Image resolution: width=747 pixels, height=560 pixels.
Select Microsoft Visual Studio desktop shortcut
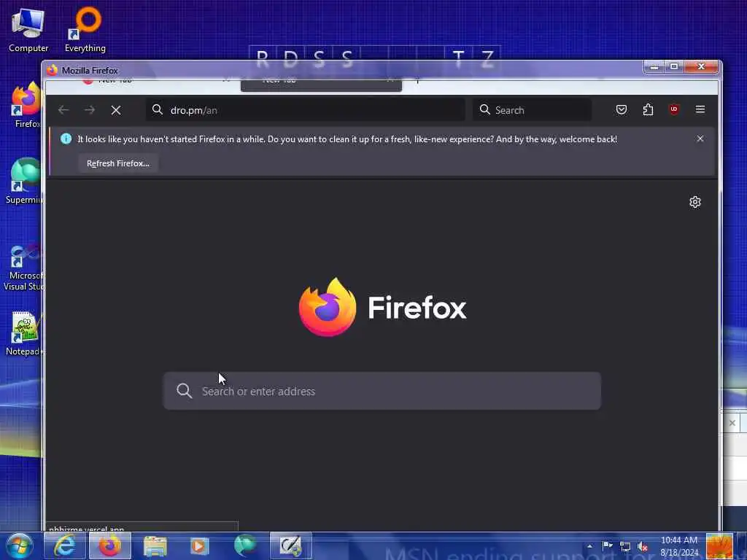point(23,267)
